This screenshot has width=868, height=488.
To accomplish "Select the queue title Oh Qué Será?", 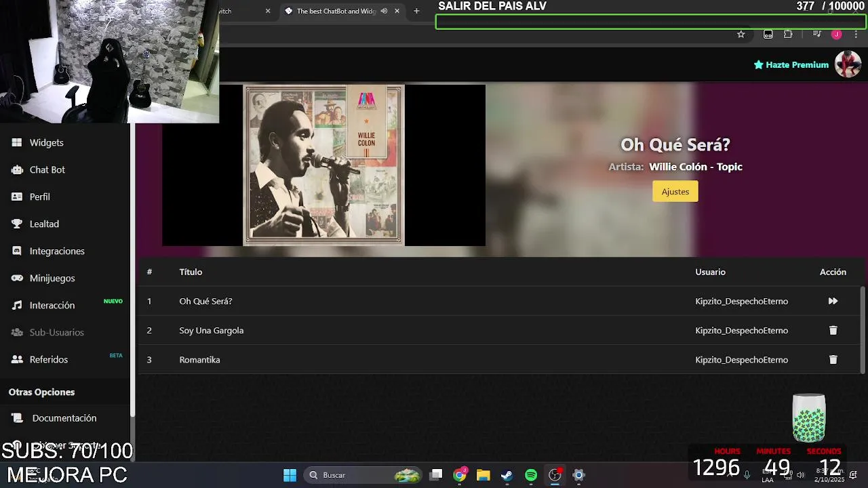I will pyautogui.click(x=205, y=301).
